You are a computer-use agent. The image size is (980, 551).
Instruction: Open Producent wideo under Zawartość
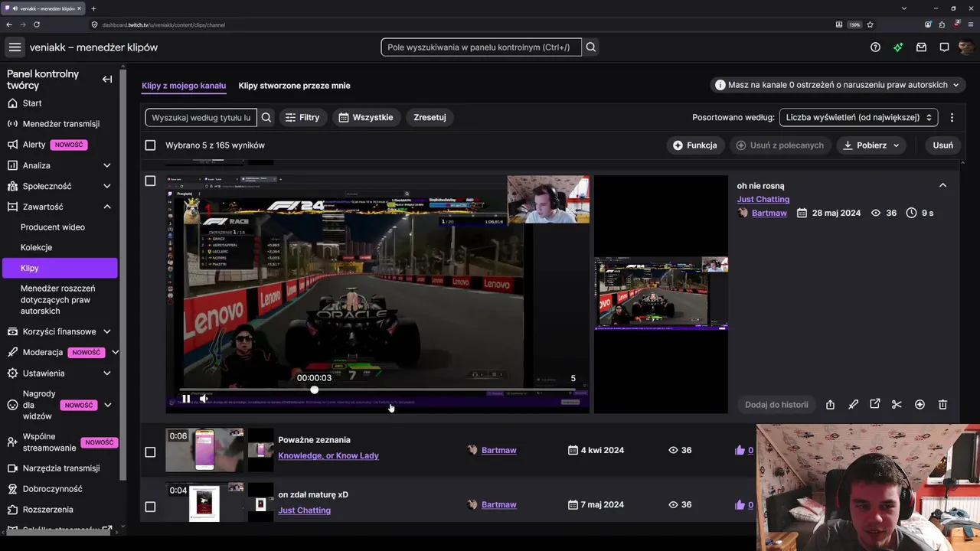click(53, 227)
